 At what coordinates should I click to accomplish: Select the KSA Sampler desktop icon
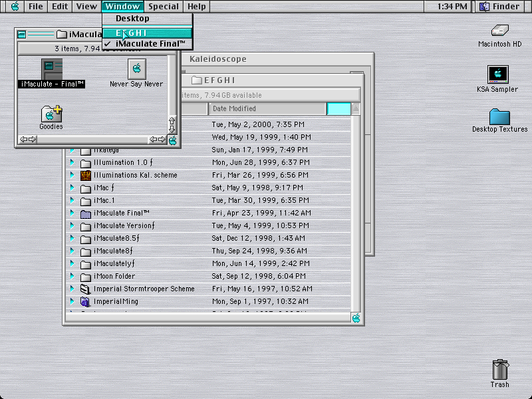pos(497,74)
